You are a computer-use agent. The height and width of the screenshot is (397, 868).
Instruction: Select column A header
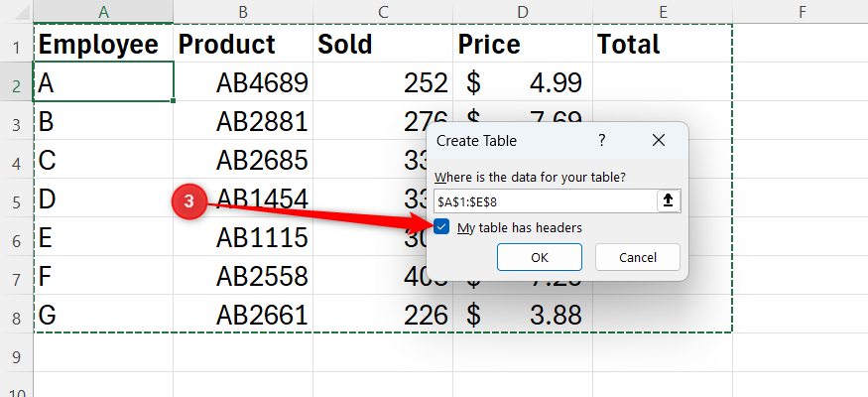[x=103, y=12]
